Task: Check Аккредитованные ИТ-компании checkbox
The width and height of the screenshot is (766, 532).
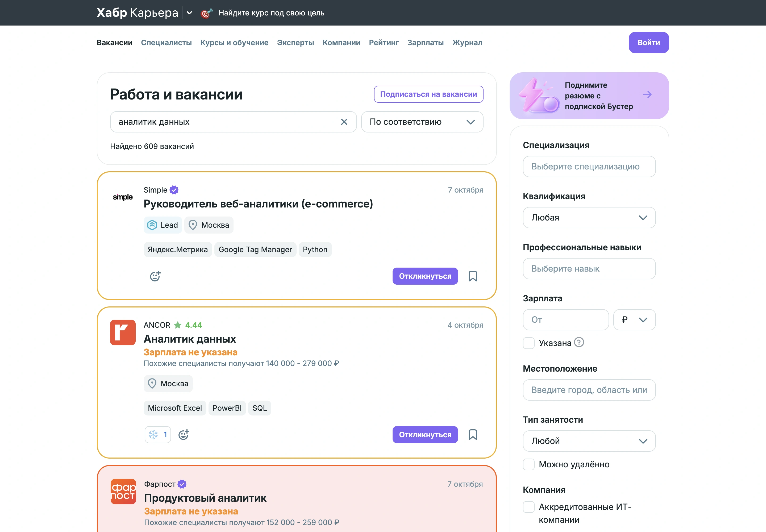Action: point(529,507)
